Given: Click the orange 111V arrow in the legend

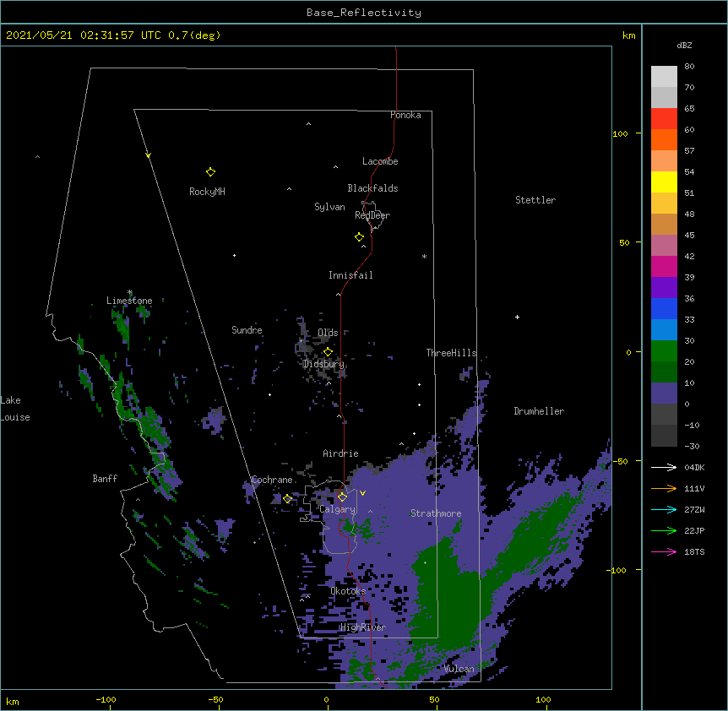Looking at the screenshot, I should coord(664,488).
